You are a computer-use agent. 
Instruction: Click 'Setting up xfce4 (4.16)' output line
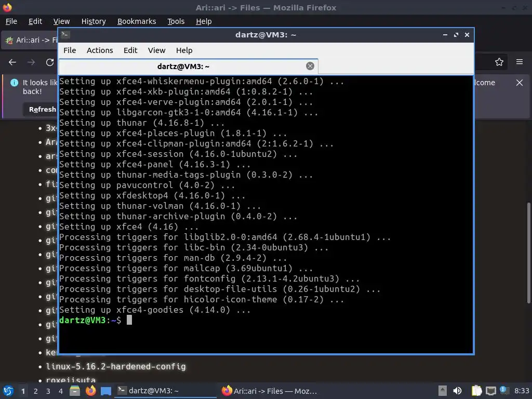[129, 227]
